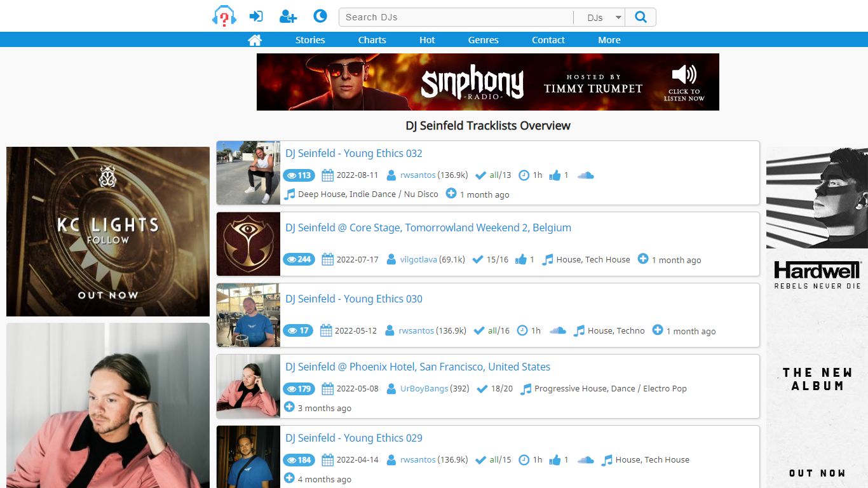Click the checkmark icon beside 18/20
Image resolution: width=868 pixels, height=488 pixels.
click(x=482, y=389)
